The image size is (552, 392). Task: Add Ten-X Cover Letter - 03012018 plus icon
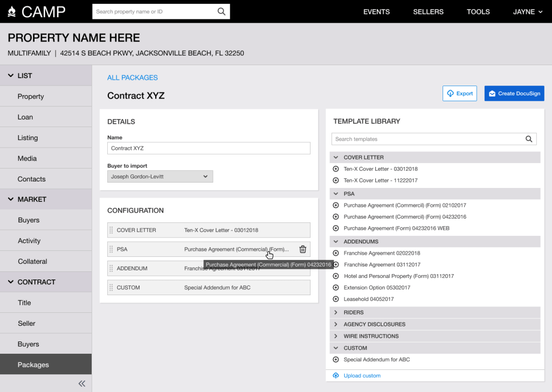click(336, 169)
